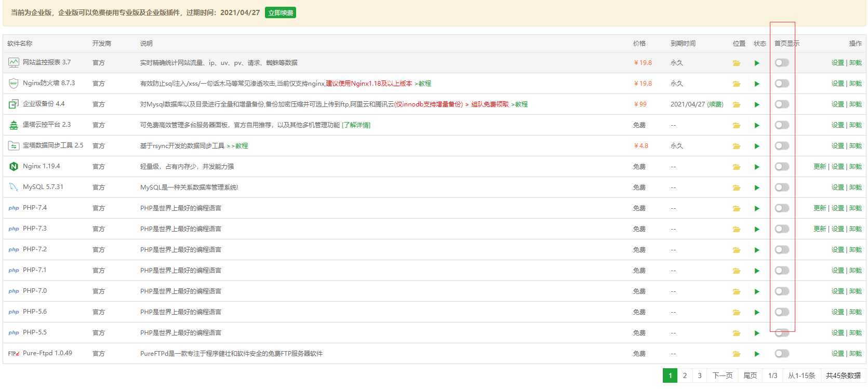Click running status arrow for MySQL 5.7.31
The height and width of the screenshot is (389, 868).
point(757,187)
